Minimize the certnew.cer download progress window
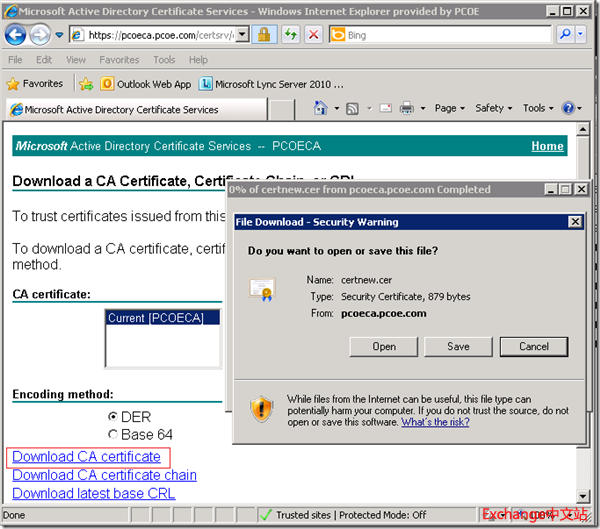This screenshot has width=600, height=529. click(551, 189)
